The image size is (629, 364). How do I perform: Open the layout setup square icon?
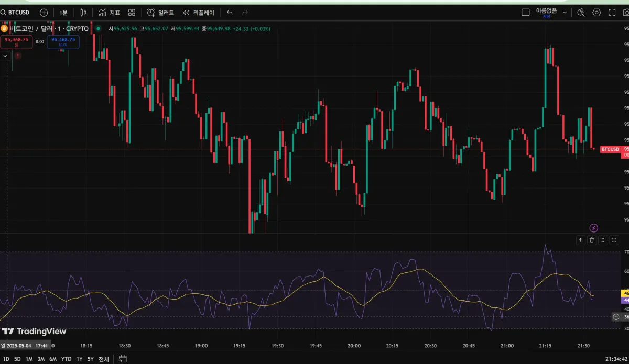coord(526,12)
